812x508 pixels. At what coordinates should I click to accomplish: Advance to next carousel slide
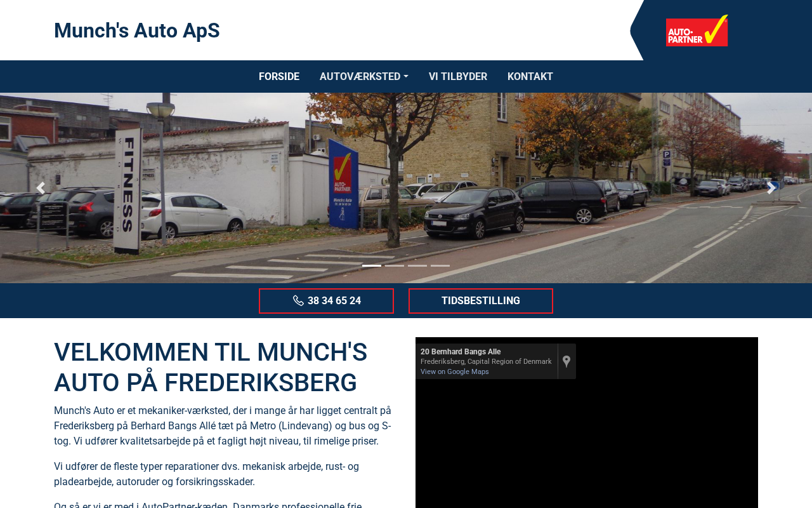771,188
